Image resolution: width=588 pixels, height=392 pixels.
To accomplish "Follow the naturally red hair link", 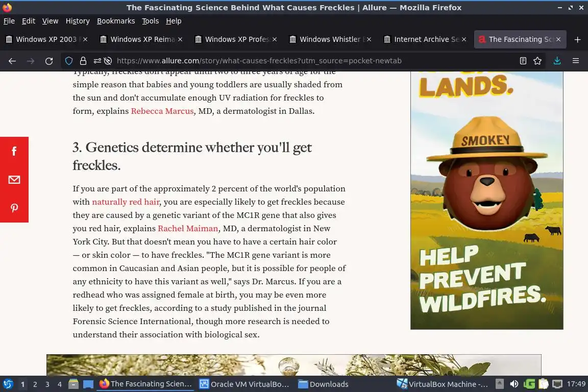I will pyautogui.click(x=126, y=202).
